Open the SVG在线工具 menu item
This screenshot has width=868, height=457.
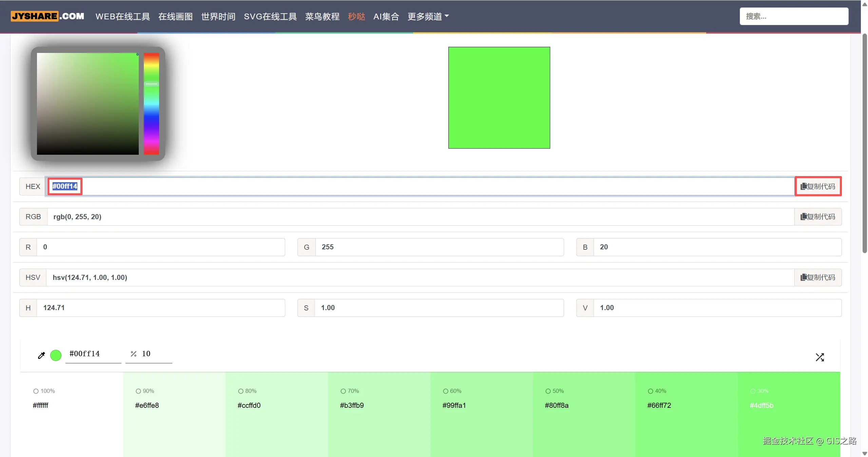[x=270, y=16]
